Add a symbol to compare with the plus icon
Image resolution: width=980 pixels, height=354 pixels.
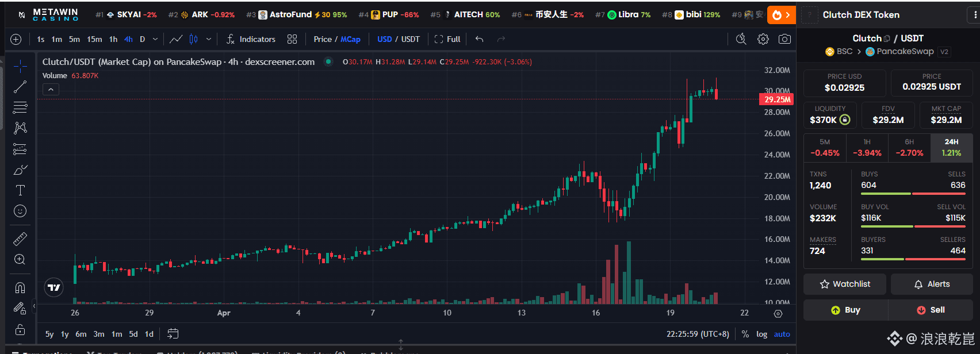point(16,39)
